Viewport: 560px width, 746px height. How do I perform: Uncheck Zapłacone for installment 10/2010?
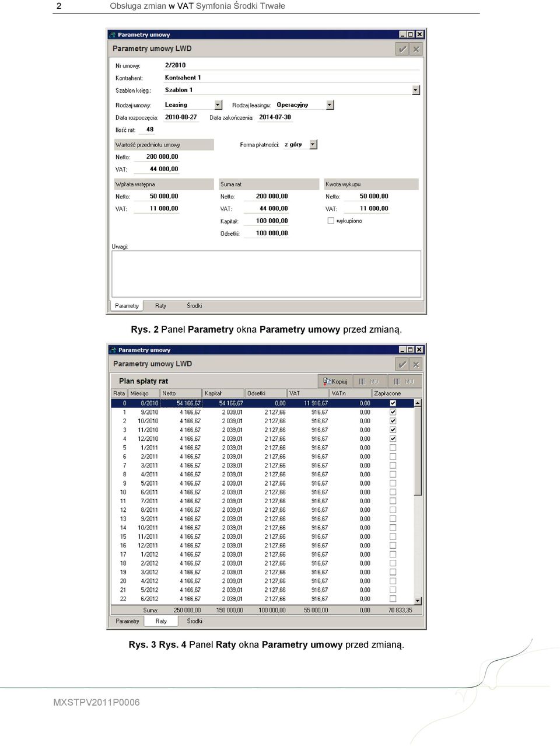393,421
